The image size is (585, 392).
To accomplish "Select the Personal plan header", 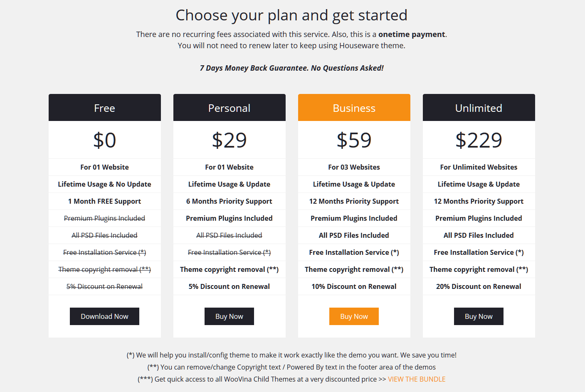I will coord(230,108).
